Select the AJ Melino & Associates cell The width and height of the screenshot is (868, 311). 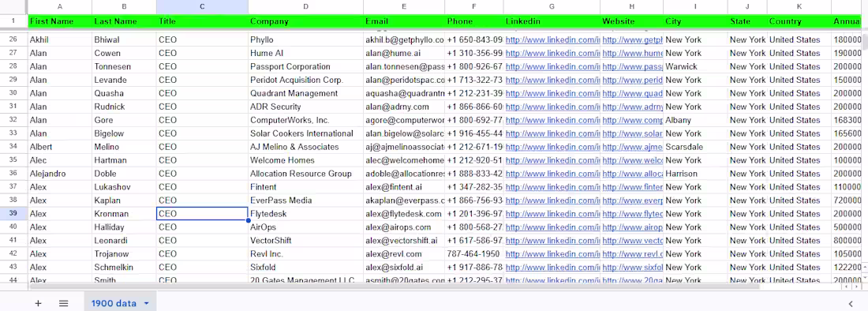coord(305,147)
